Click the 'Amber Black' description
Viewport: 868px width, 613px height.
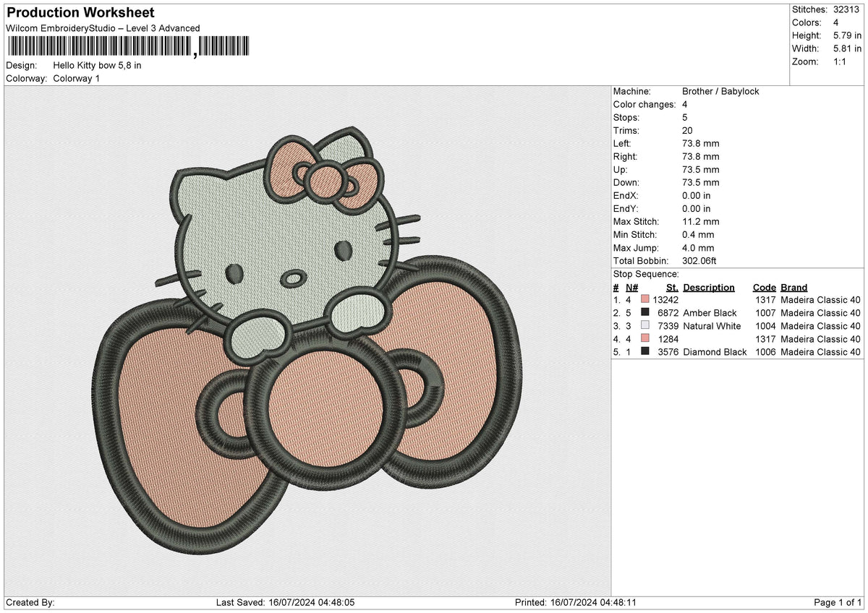pos(710,313)
